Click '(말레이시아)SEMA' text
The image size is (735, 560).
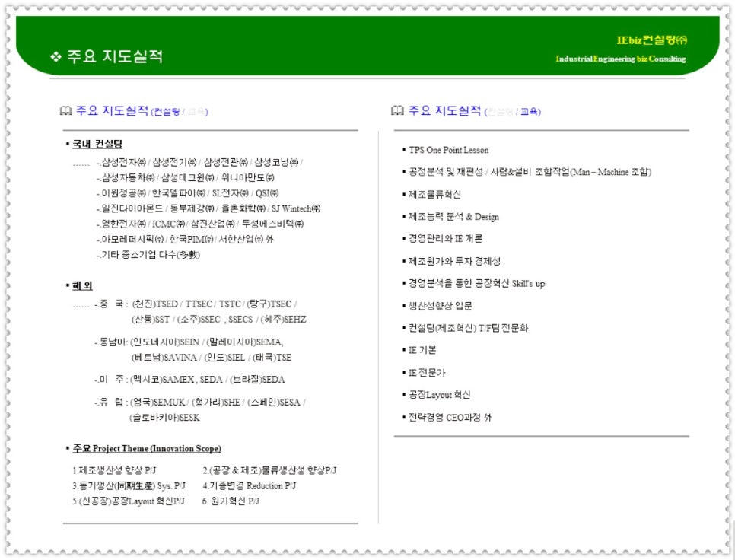[243, 342]
